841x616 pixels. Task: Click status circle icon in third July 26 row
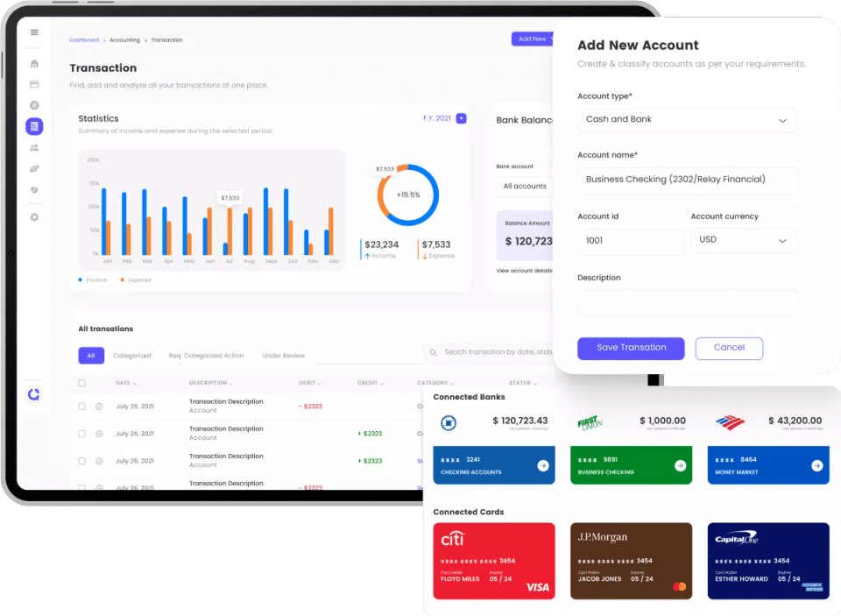(x=99, y=461)
